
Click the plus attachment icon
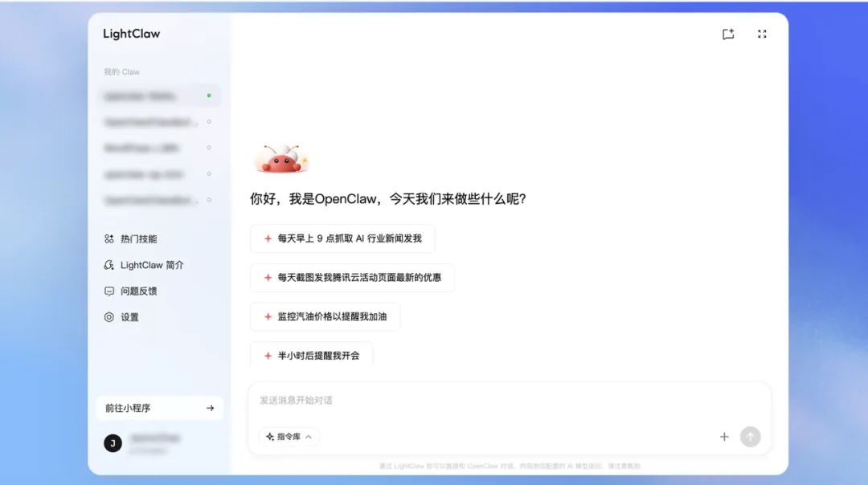[x=724, y=437]
